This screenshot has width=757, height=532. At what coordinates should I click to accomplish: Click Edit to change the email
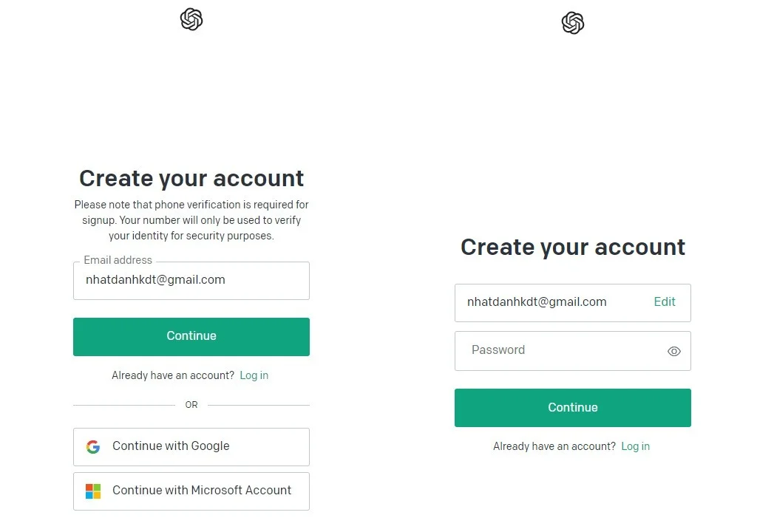tap(665, 301)
